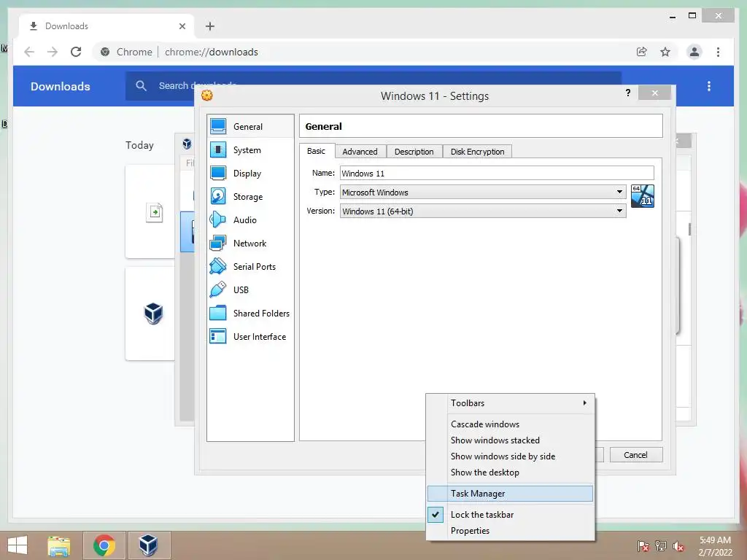The width and height of the screenshot is (747, 560).
Task: Open the Action Center flag icon
Action: [x=643, y=546]
